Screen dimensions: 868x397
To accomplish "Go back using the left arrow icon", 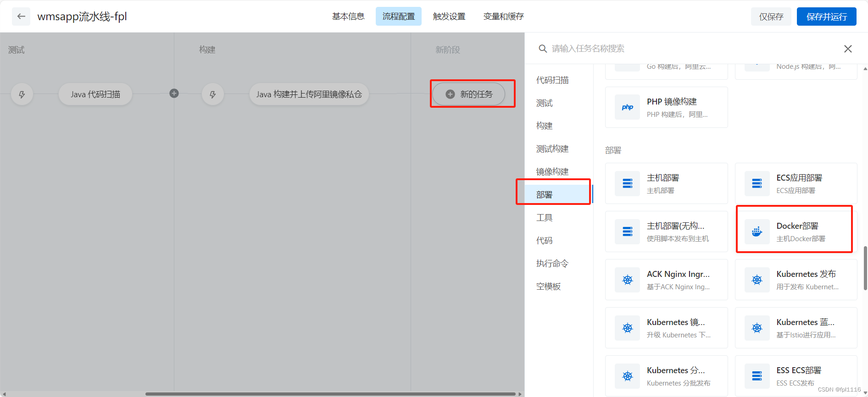I will click(x=21, y=17).
